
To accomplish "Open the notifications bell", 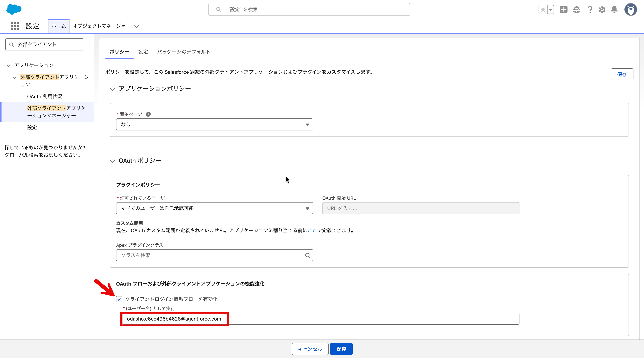I will point(614,9).
